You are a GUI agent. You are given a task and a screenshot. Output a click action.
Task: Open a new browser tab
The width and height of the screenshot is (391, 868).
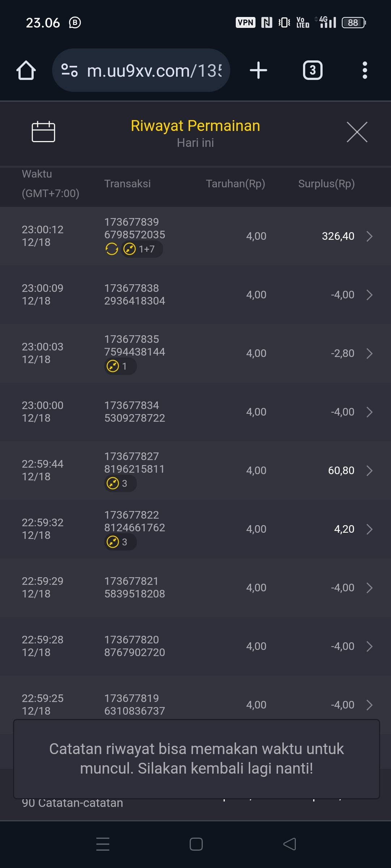click(x=258, y=70)
